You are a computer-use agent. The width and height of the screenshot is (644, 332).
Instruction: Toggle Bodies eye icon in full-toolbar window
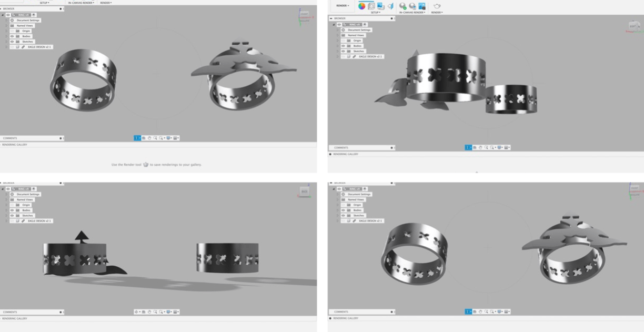343,46
